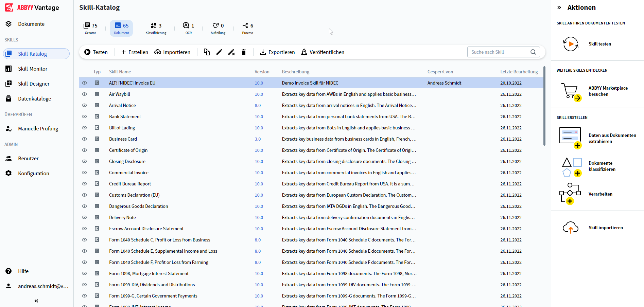The height and width of the screenshot is (307, 644).
Task: Toggle eye icon for Business Card
Action: (x=85, y=139)
